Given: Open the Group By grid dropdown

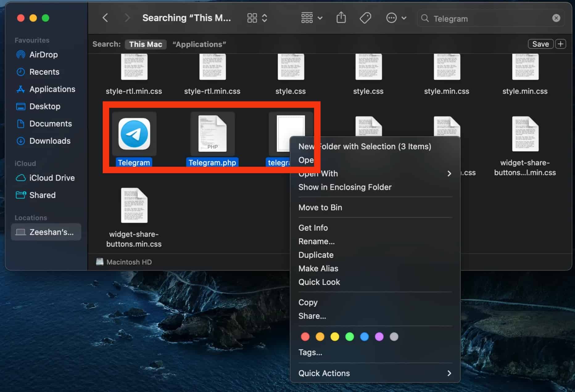Looking at the screenshot, I should coord(312,18).
